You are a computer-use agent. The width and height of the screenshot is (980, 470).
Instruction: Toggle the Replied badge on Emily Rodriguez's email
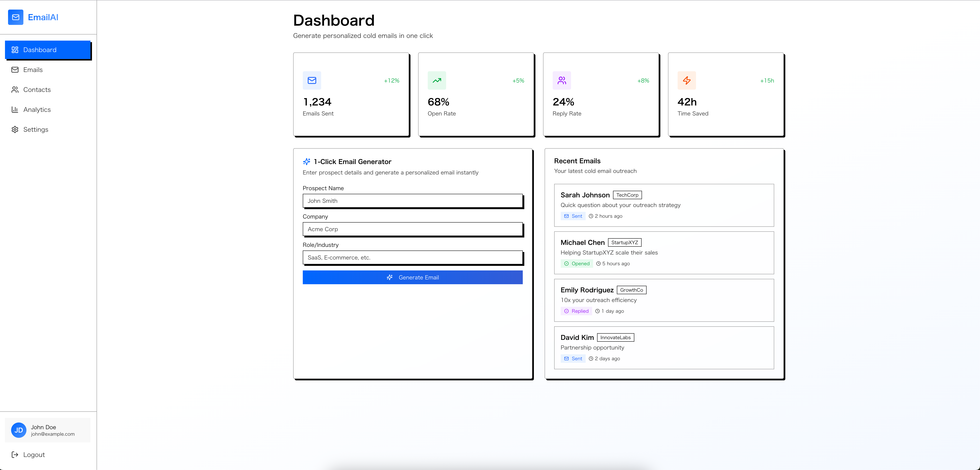coord(576,311)
